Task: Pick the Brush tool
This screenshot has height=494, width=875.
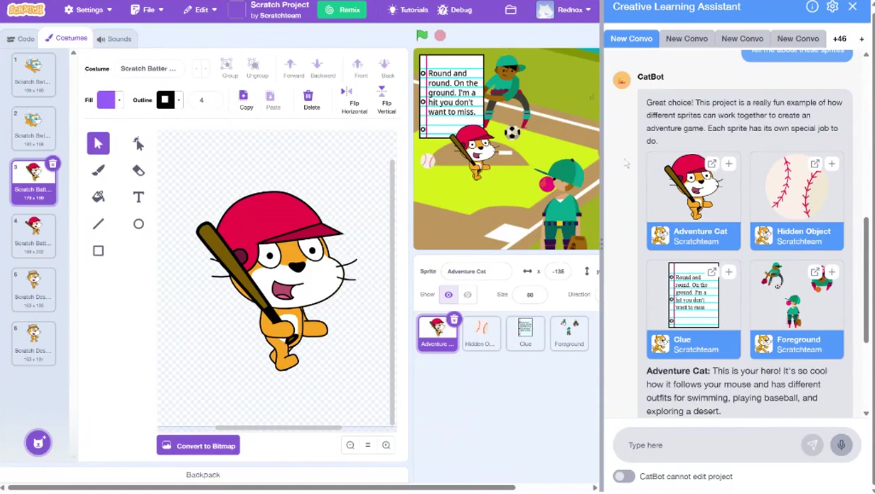Action: tap(98, 170)
